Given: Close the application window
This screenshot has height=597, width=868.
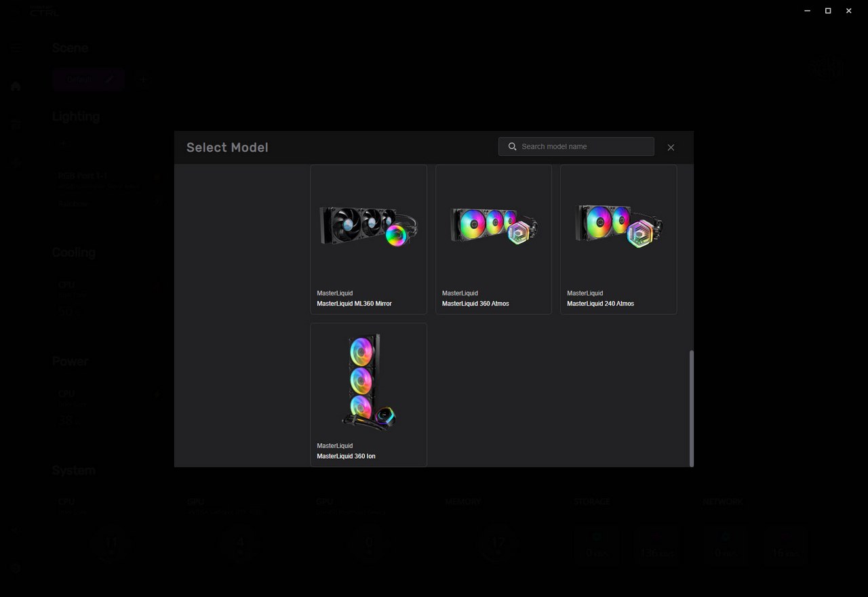Looking at the screenshot, I should 848,11.
